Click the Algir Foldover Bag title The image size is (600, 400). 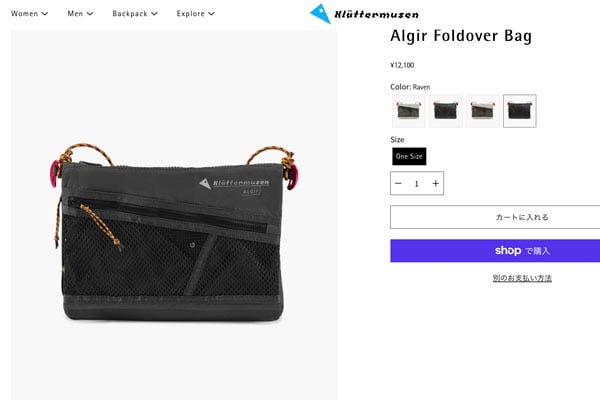pos(461,36)
